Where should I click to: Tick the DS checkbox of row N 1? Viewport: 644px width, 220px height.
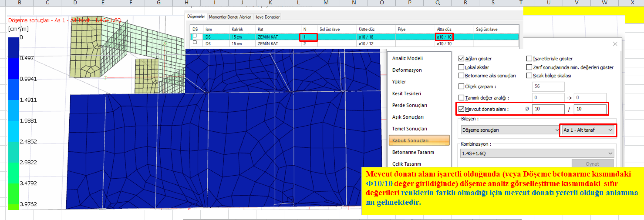[195, 36]
